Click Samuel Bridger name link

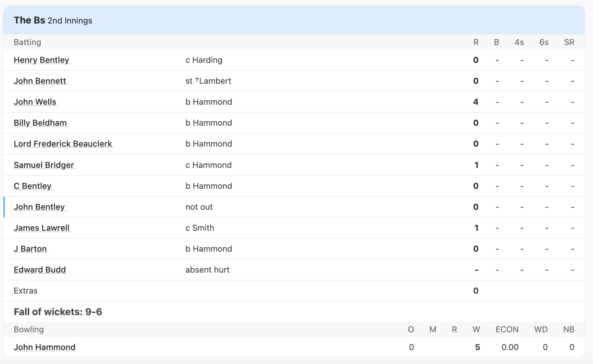(x=44, y=165)
